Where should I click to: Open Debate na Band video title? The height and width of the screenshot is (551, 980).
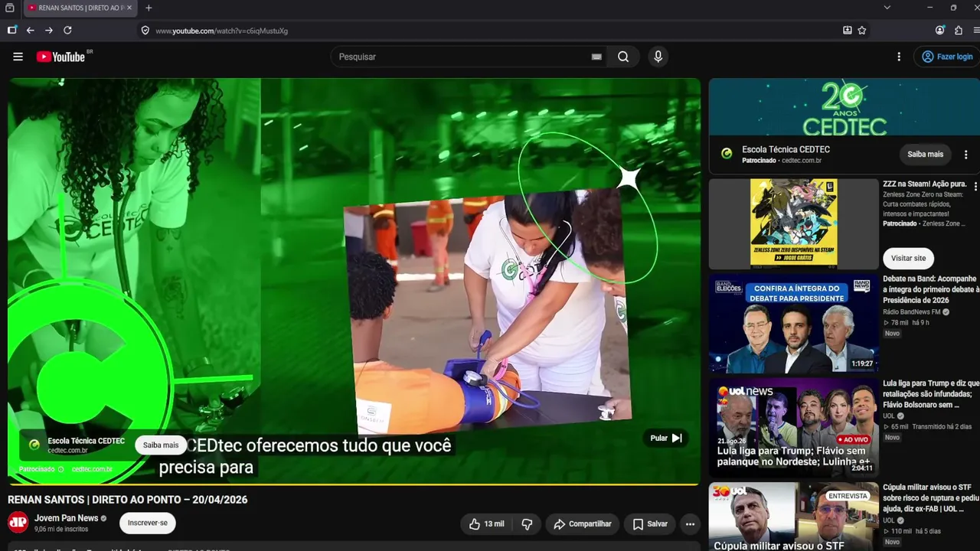pyautogui.click(x=931, y=289)
